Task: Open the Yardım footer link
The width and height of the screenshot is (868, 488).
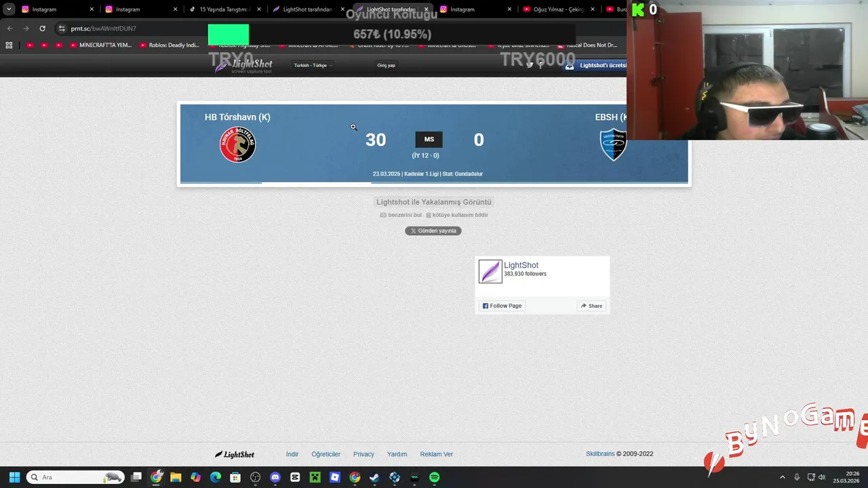Action: click(x=397, y=454)
